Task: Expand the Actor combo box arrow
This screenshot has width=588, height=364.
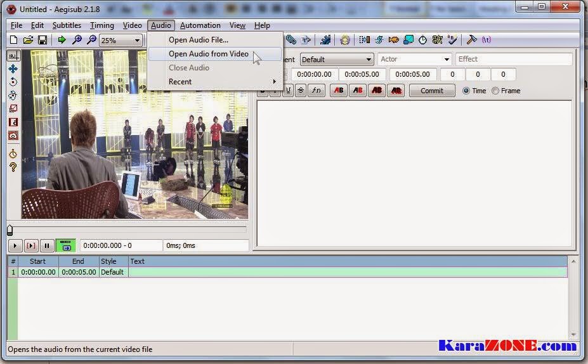Action: [x=447, y=59]
